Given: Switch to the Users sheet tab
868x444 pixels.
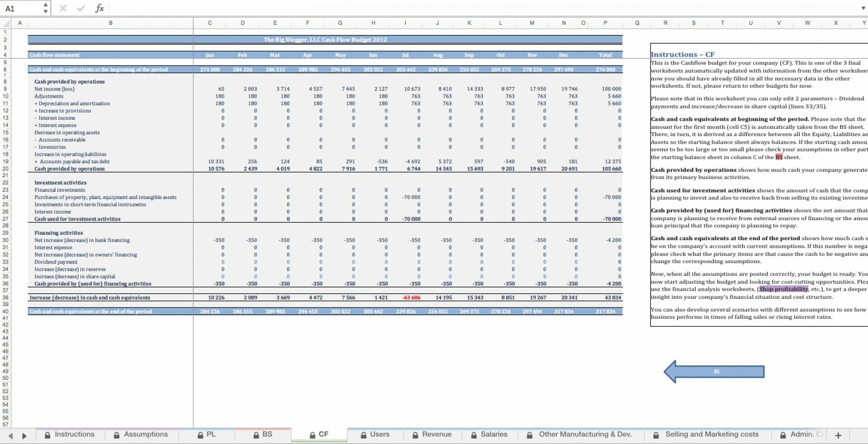Looking at the screenshot, I should 375,434.
